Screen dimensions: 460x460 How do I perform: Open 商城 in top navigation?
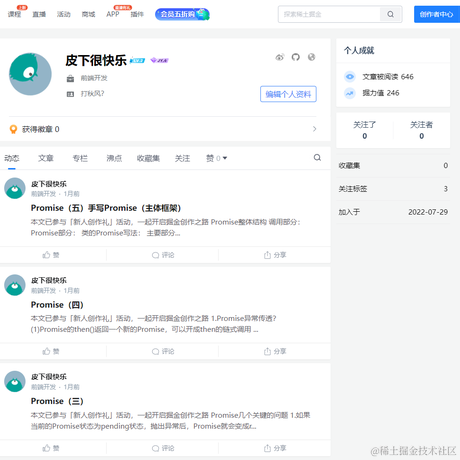(88, 14)
